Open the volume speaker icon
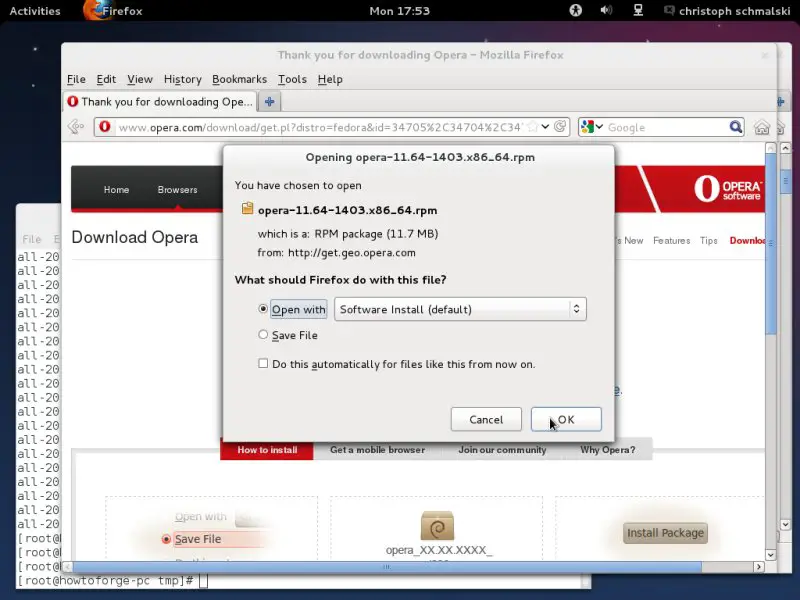Viewport: 800px width, 600px height. click(606, 10)
